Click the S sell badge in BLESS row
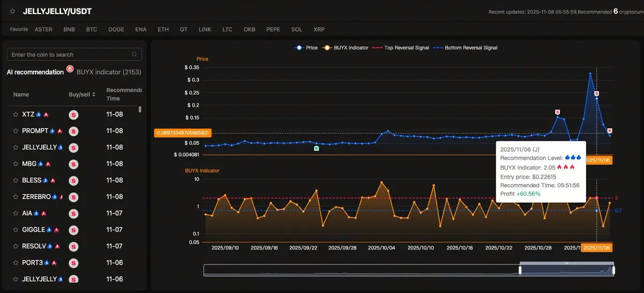Viewport: 644px width, 293px height. point(74,180)
